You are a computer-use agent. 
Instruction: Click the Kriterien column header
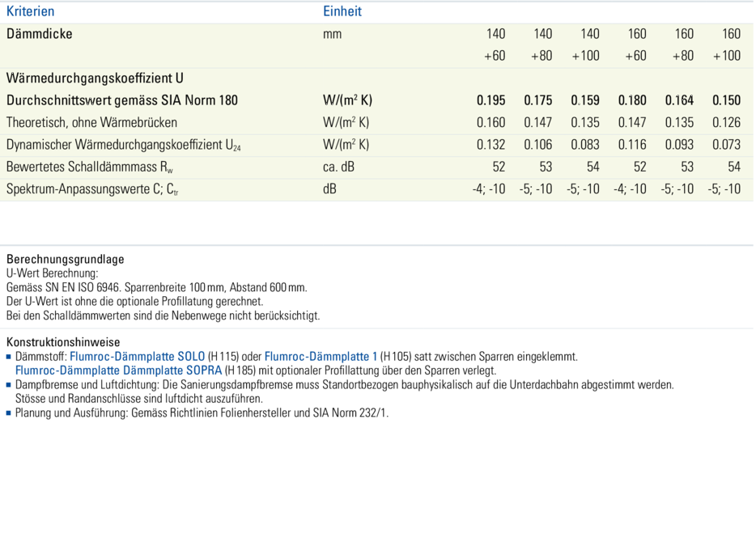[x=31, y=11]
